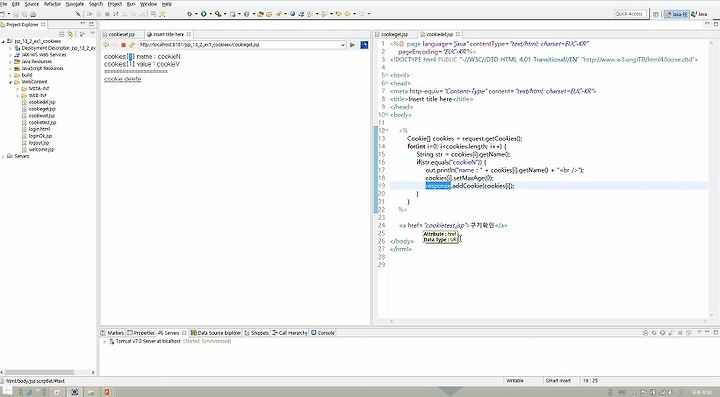Open the Refactor menu

point(52,4)
